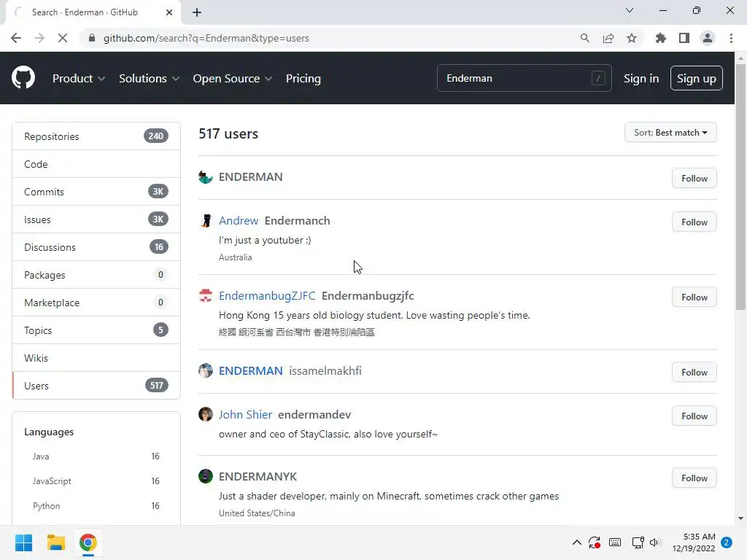The height and width of the screenshot is (560, 747).
Task: Select the Packages filter
Action: (96, 275)
